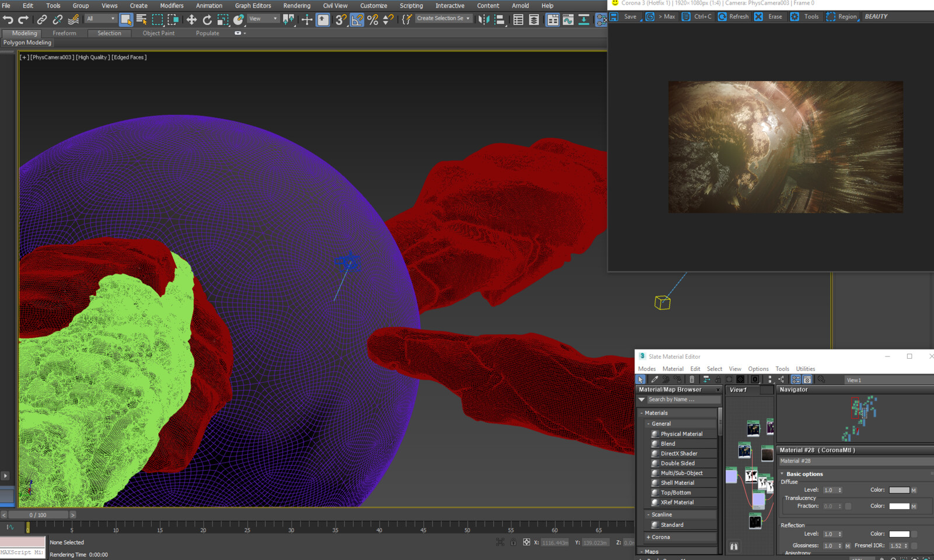Click the Undo arrow in main toolbar
Viewport: 934px width, 560px height.
point(8,20)
